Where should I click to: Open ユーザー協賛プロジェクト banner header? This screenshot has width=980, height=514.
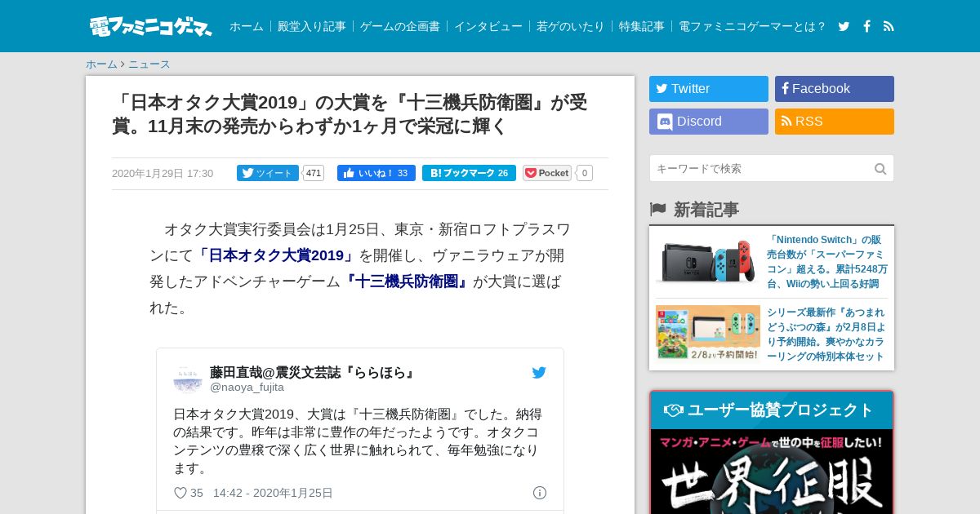[772, 410]
